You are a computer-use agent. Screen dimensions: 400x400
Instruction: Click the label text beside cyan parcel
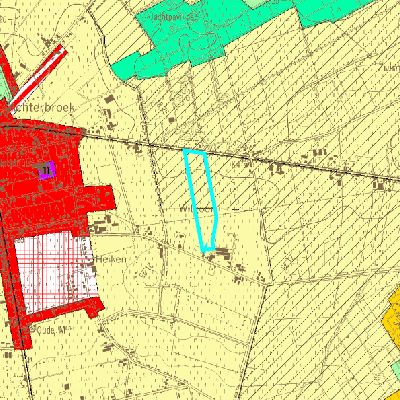click(x=196, y=209)
